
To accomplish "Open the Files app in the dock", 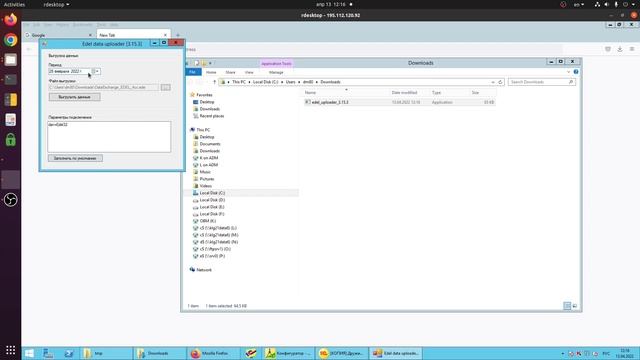I will click(x=11, y=60).
